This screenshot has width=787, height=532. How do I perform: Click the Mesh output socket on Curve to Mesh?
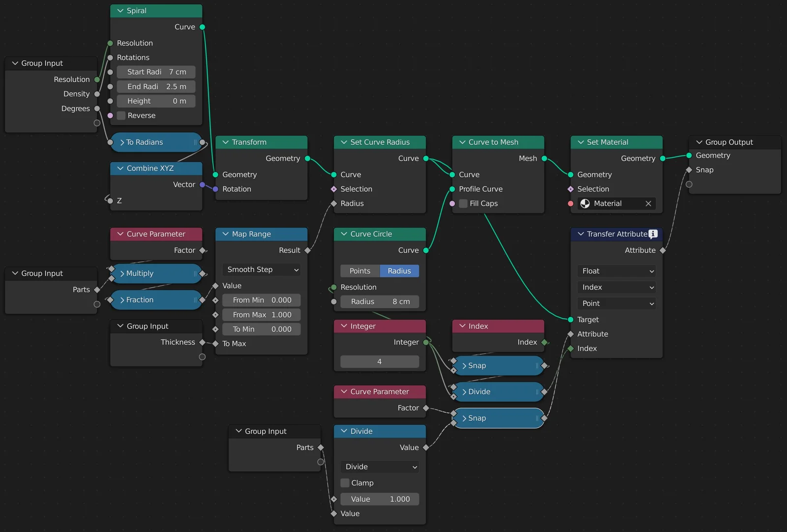click(x=544, y=158)
